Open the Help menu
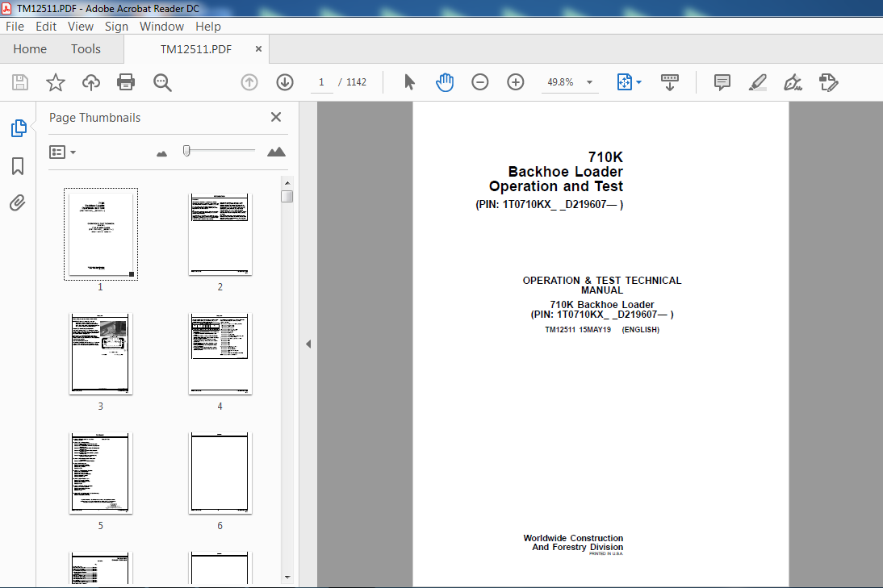 tap(207, 27)
